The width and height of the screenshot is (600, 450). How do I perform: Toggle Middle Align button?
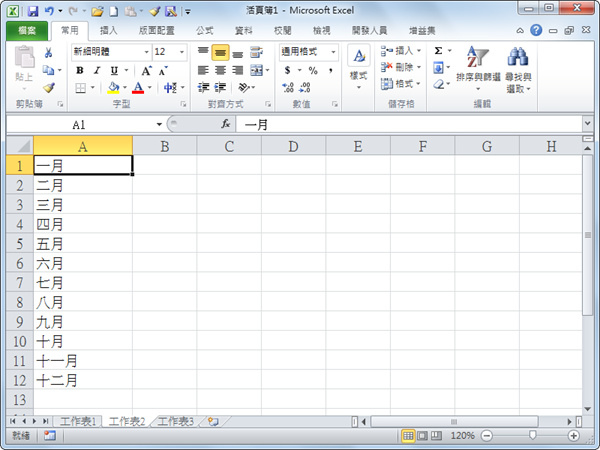tap(220, 52)
